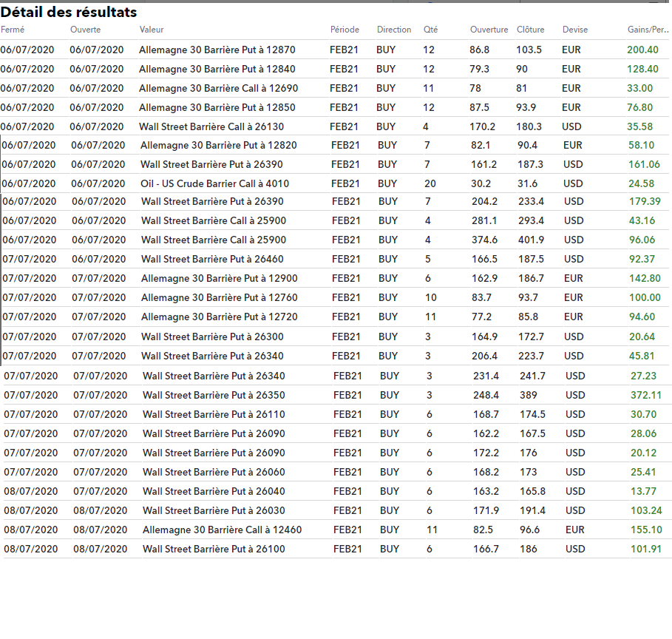Select Wall Street Barrière Call à 26130 row
Image resolution: width=672 pixels, height=639 pixels.
click(334, 127)
